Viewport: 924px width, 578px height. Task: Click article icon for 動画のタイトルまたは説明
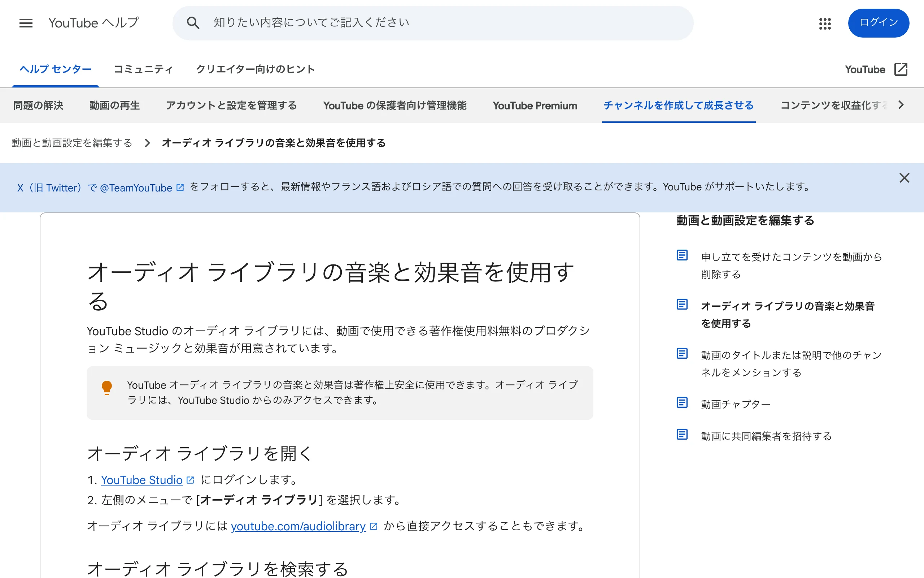coord(682,353)
